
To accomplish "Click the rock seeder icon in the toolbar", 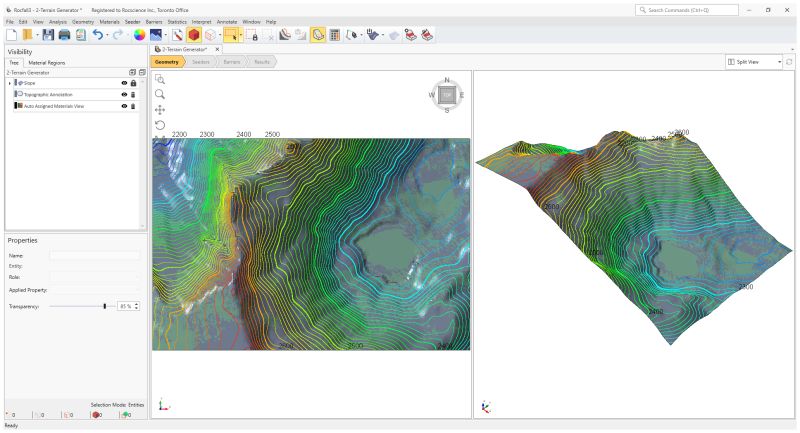I will pos(352,35).
